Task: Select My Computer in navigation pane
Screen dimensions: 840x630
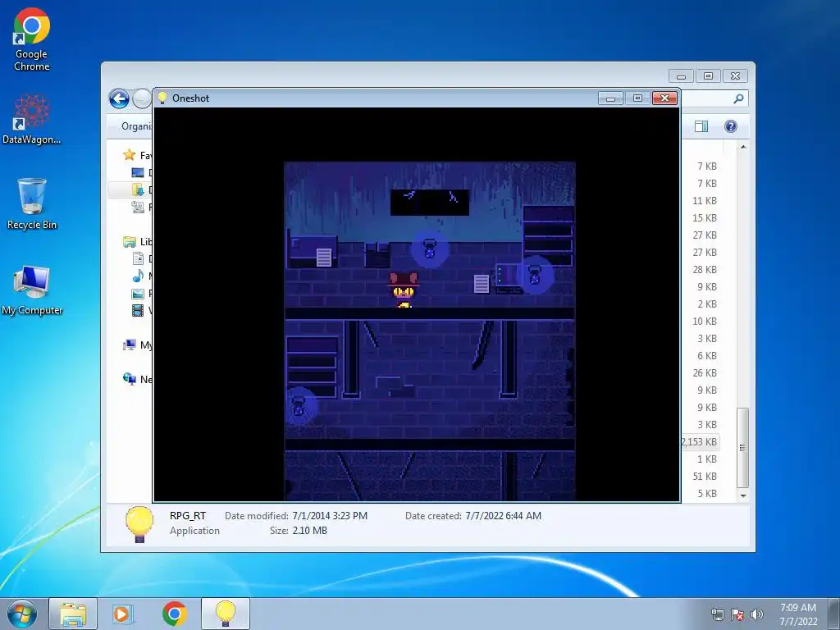Action: click(x=137, y=345)
